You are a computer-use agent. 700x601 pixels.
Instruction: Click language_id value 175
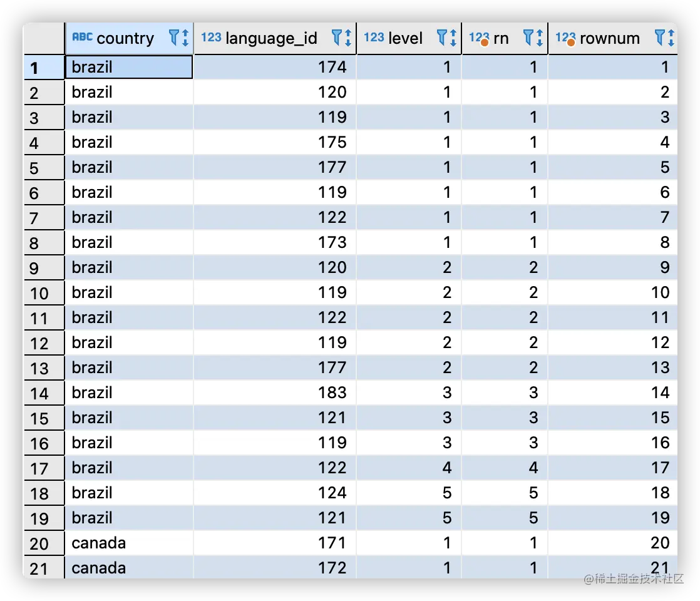(x=332, y=142)
